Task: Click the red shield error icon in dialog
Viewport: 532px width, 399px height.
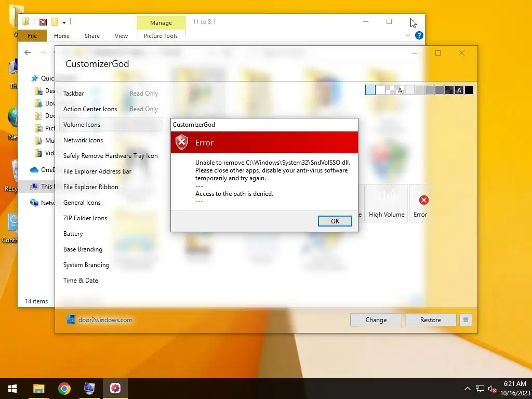Action: click(x=182, y=142)
